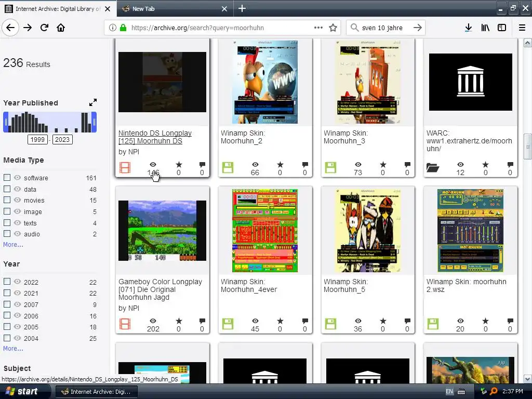Show site information icon in address bar
Viewport: 532px width, 399px height.
(112, 28)
